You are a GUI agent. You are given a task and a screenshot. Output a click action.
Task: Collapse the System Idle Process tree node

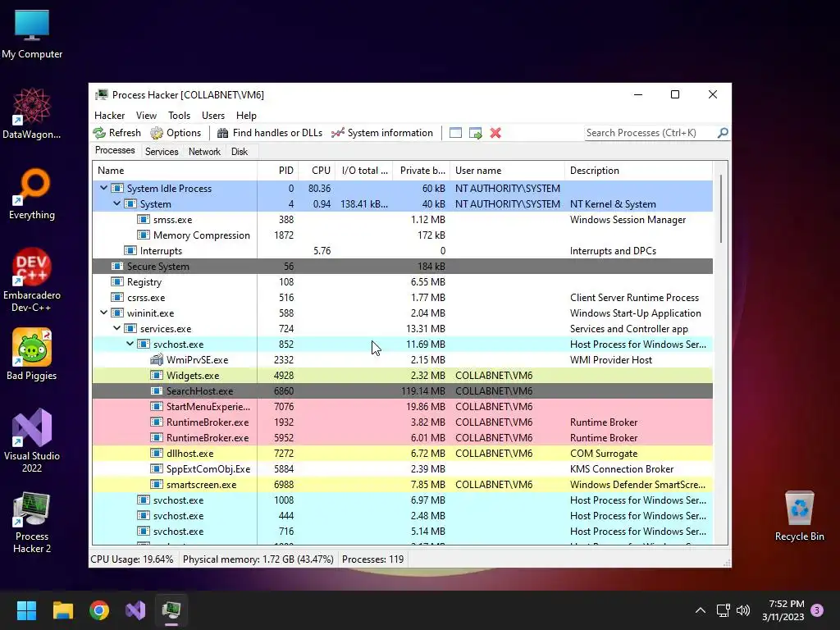point(104,188)
